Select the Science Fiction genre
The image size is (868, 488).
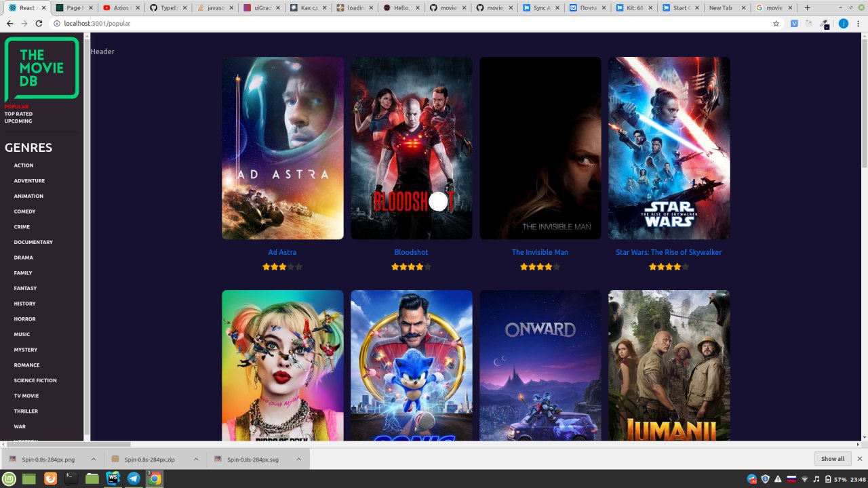[35, 380]
